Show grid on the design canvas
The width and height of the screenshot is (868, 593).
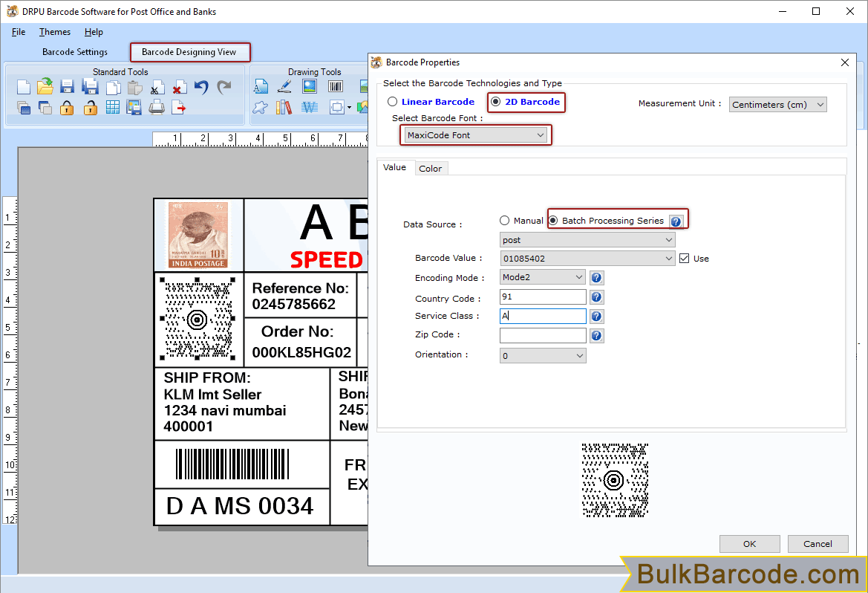pyautogui.click(x=112, y=108)
